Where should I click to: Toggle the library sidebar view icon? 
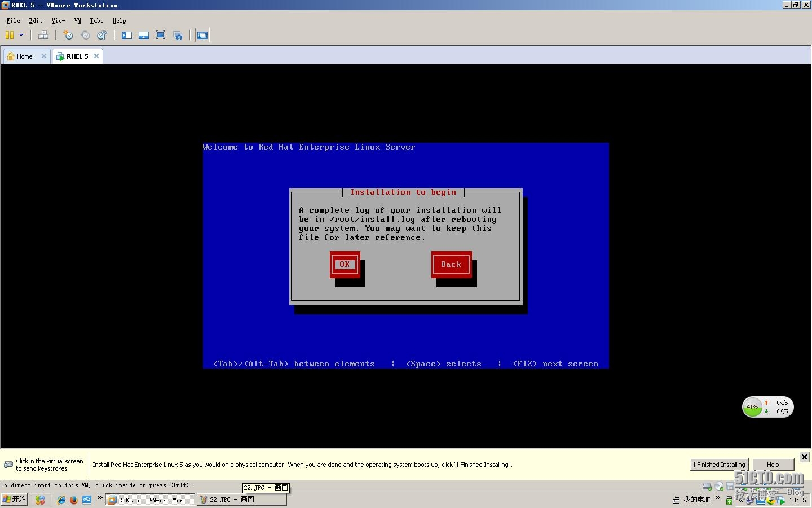[x=127, y=35]
